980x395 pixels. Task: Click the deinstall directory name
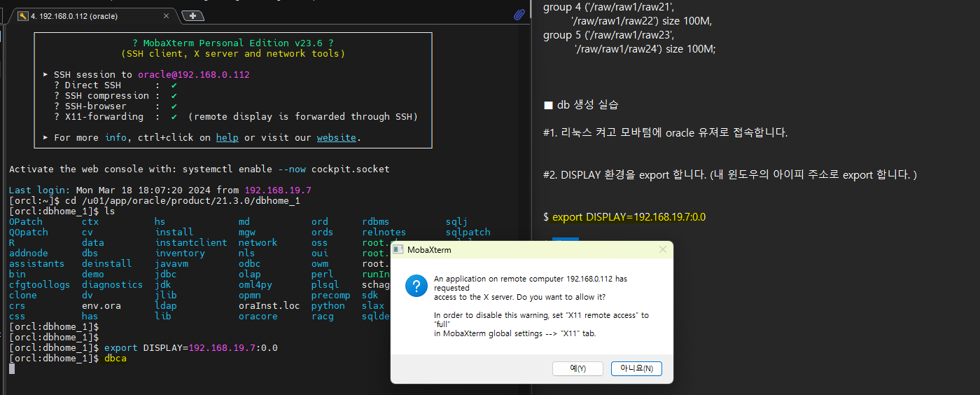pyautogui.click(x=107, y=264)
